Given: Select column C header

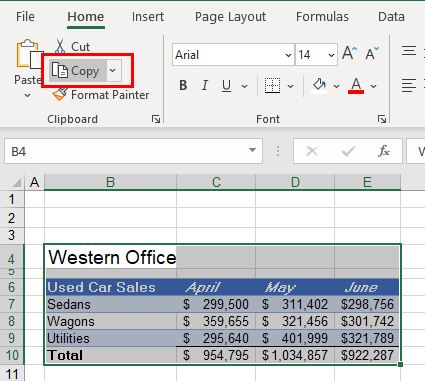Looking at the screenshot, I should coord(216,182).
